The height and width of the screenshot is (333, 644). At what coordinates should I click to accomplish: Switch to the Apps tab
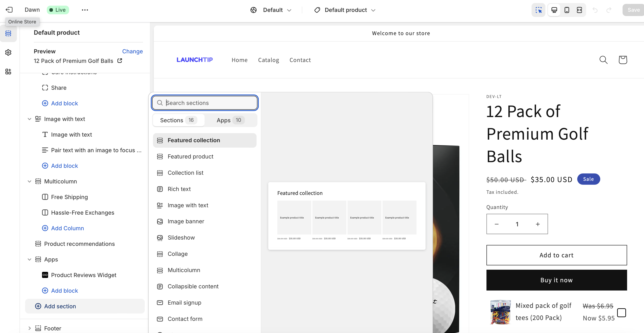point(231,120)
